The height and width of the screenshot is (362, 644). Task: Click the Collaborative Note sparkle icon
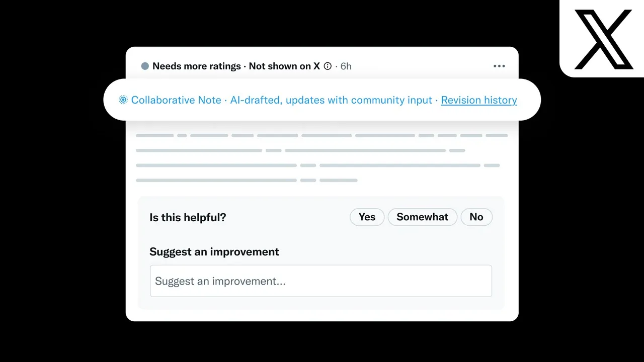[x=123, y=100]
